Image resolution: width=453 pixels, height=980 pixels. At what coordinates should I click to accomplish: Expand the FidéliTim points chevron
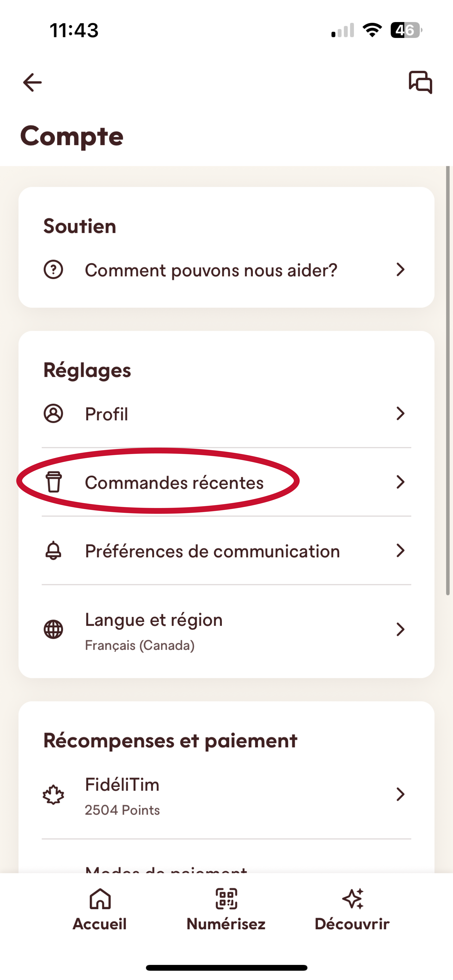point(400,794)
